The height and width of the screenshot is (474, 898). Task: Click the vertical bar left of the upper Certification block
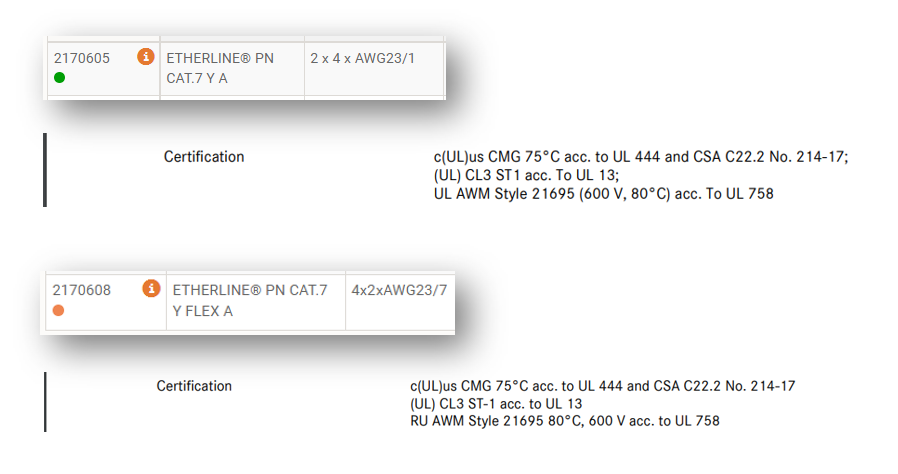tap(45, 170)
